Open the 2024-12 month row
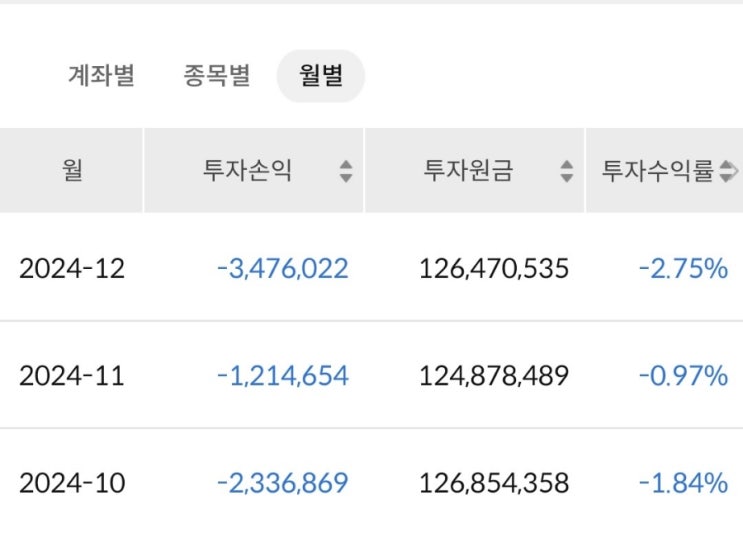The width and height of the screenshot is (743, 533). tap(72, 268)
